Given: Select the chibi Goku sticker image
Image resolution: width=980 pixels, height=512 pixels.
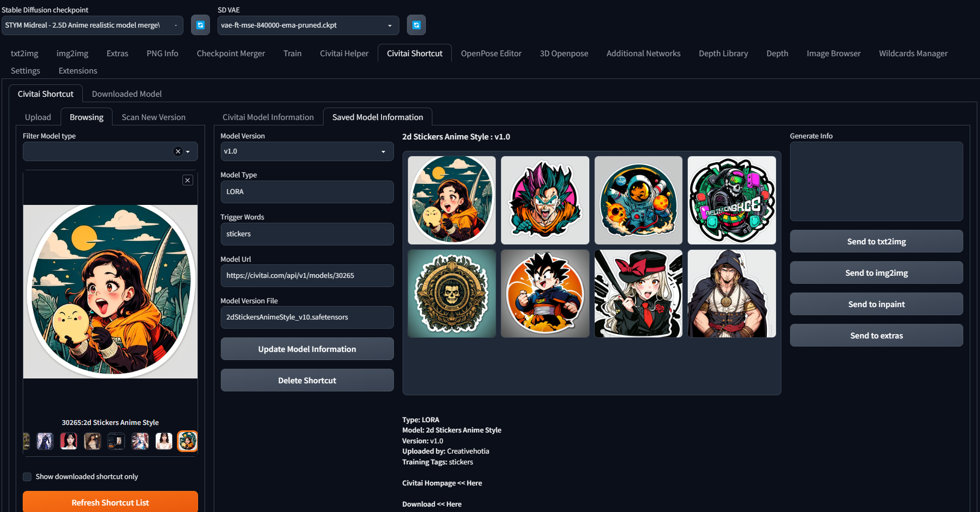Looking at the screenshot, I should point(545,294).
